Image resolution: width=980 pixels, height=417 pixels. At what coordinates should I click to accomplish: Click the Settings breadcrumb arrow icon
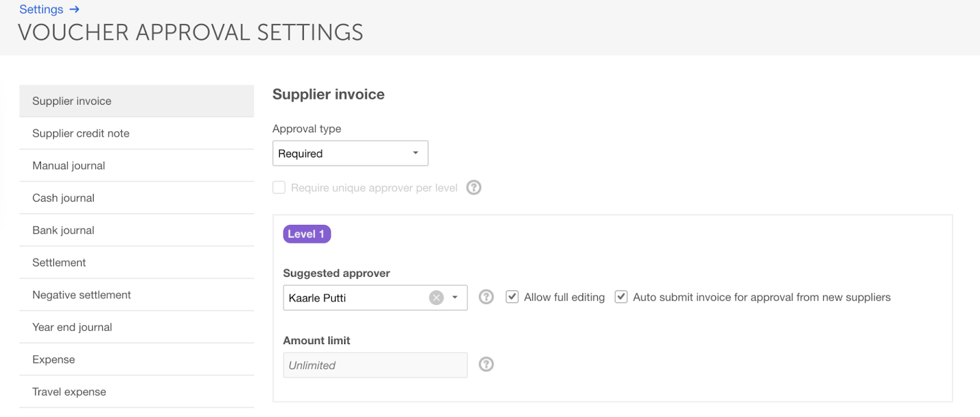point(75,9)
